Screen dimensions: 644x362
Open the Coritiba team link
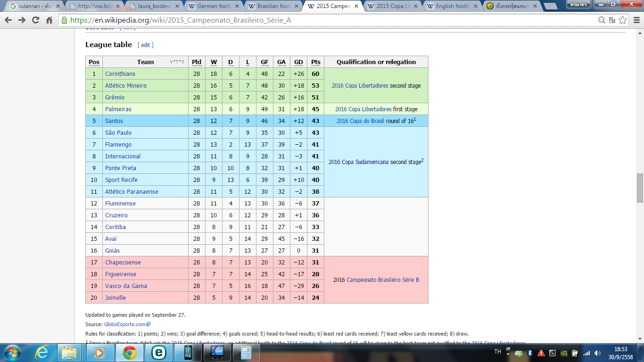pyautogui.click(x=116, y=227)
